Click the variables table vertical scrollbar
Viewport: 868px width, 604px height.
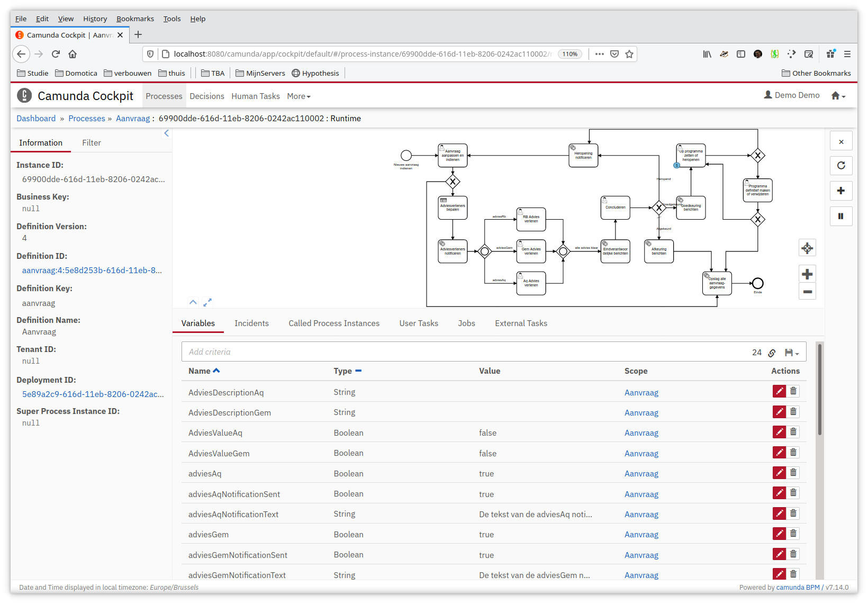click(820, 389)
